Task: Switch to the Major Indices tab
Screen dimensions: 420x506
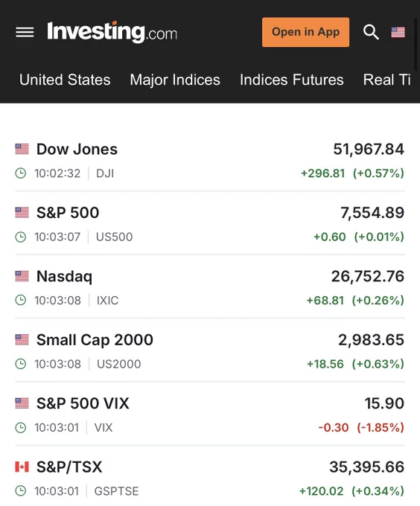Action: pos(175,80)
